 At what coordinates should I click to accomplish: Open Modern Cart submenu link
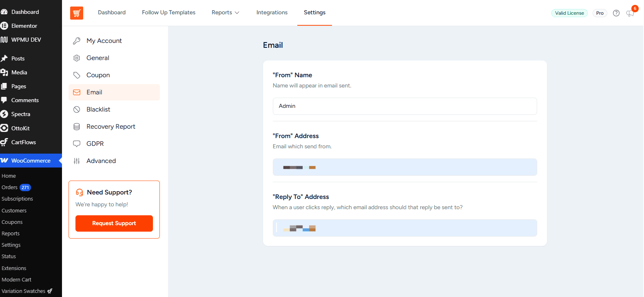tap(16, 280)
